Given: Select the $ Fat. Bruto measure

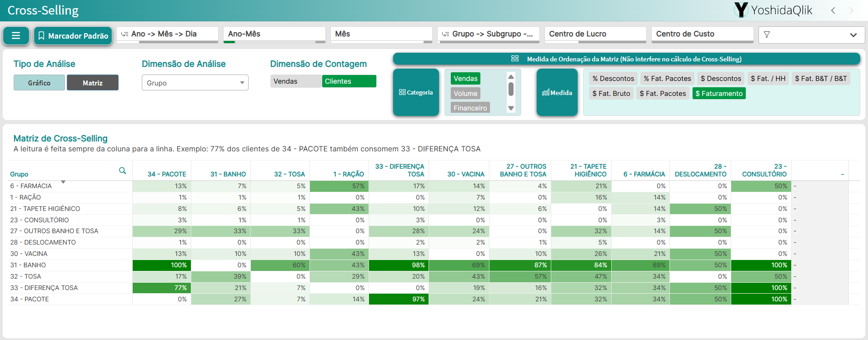Looking at the screenshot, I should pos(611,94).
